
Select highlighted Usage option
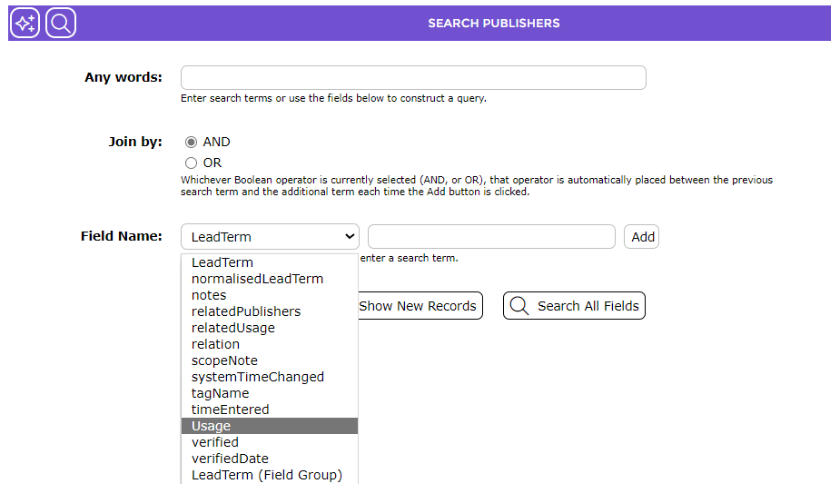click(270, 426)
